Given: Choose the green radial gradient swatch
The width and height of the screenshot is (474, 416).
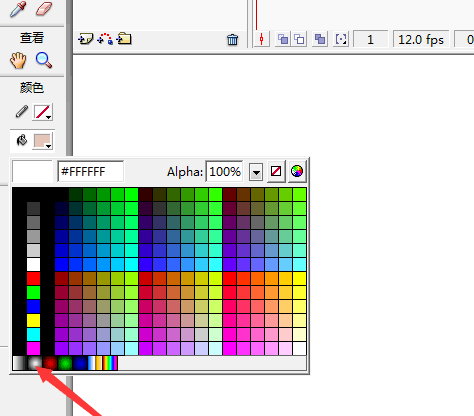Looking at the screenshot, I should pos(65,363).
